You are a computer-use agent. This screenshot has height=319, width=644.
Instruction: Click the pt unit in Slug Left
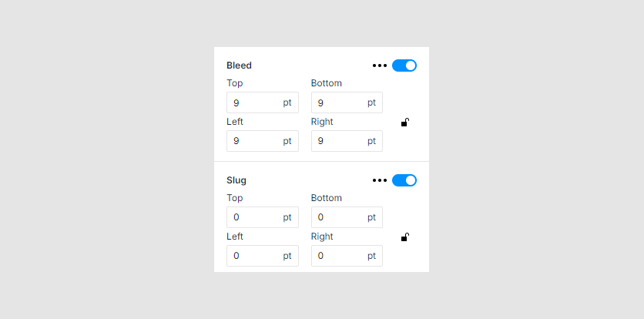[x=287, y=256]
